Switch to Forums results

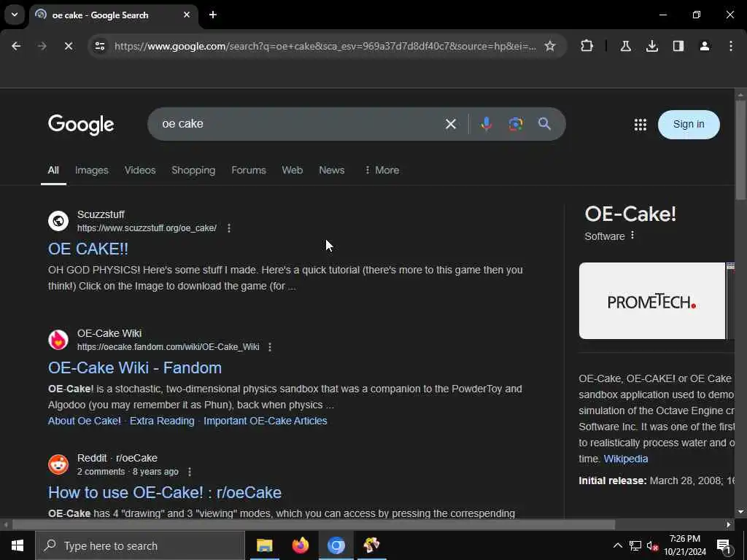(249, 170)
